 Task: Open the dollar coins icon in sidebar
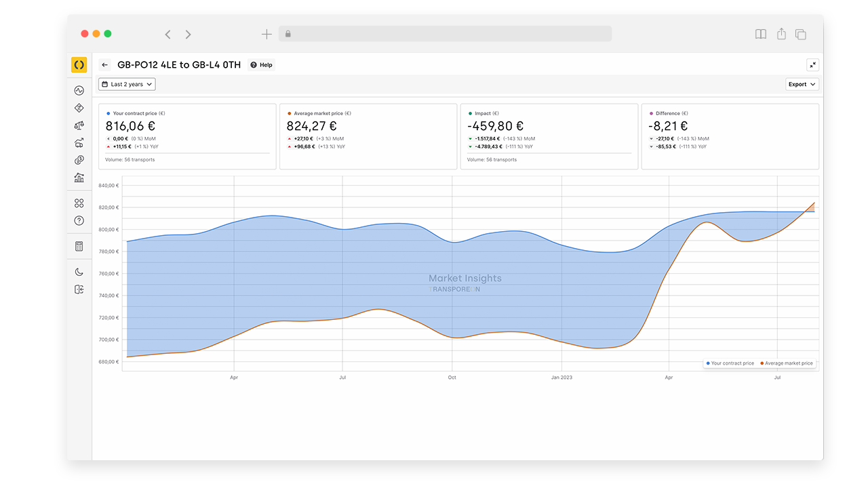pos(79,161)
